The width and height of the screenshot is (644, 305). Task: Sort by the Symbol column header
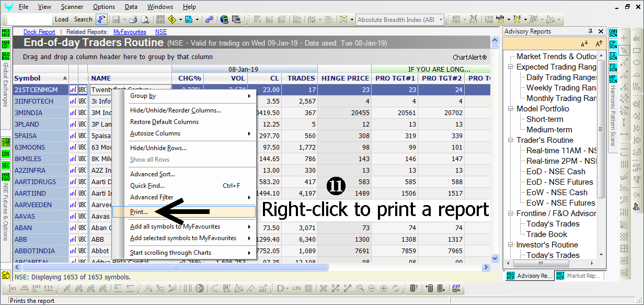click(40, 78)
